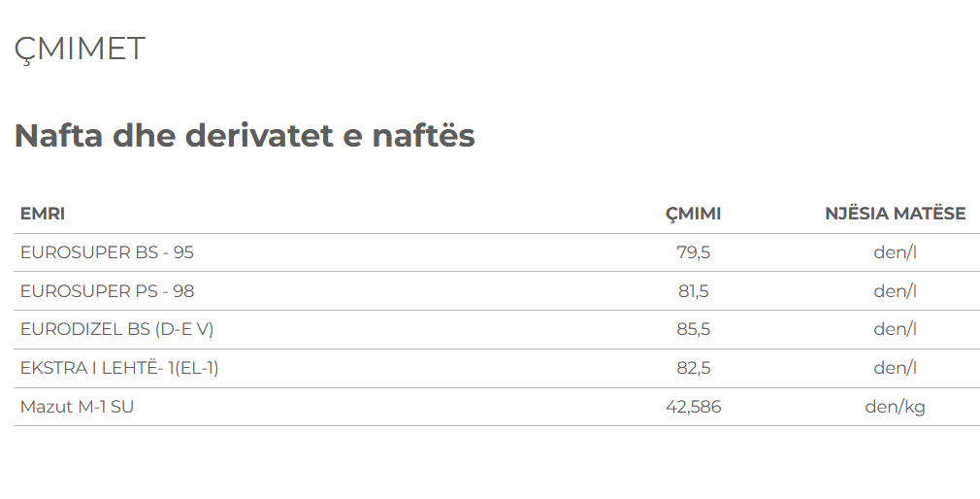This screenshot has height=499, width=980.
Task: Click the den/l unit for EURODIZEL BS
Action: [895, 329]
